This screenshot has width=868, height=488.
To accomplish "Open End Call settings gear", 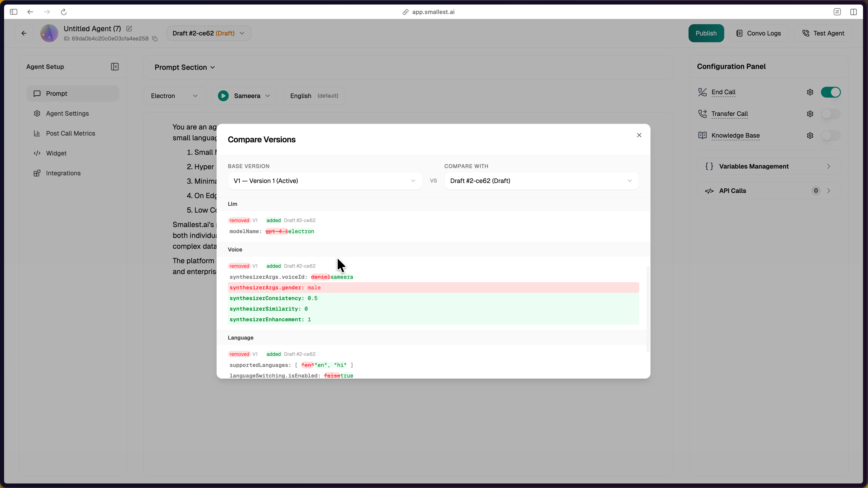I will [x=810, y=92].
